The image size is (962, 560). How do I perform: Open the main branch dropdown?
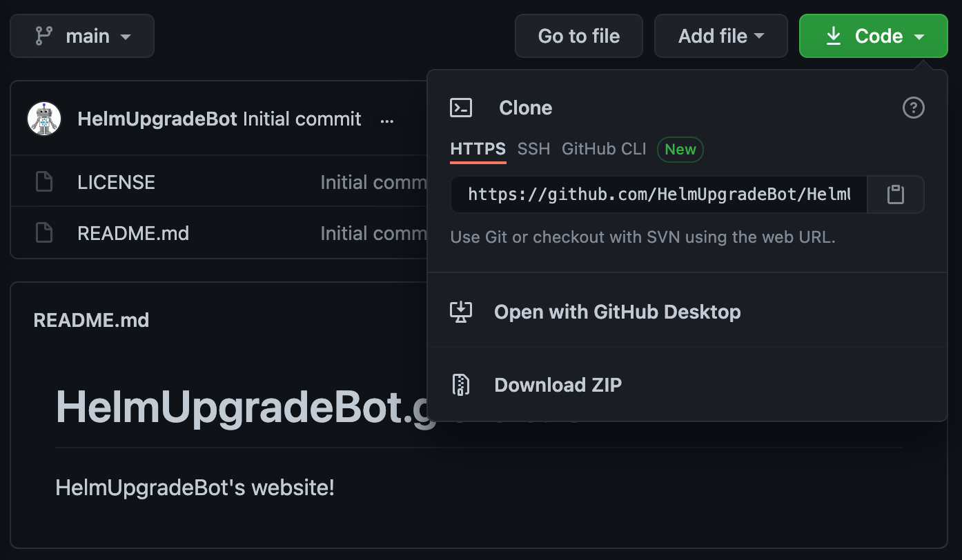tap(81, 35)
